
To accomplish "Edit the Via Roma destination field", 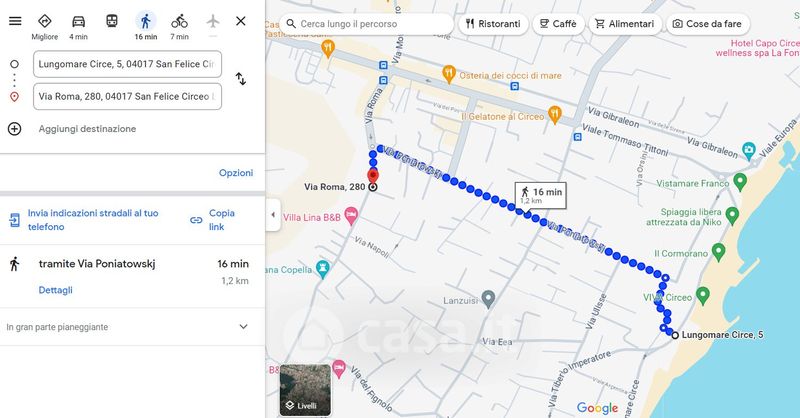I will 127,96.
